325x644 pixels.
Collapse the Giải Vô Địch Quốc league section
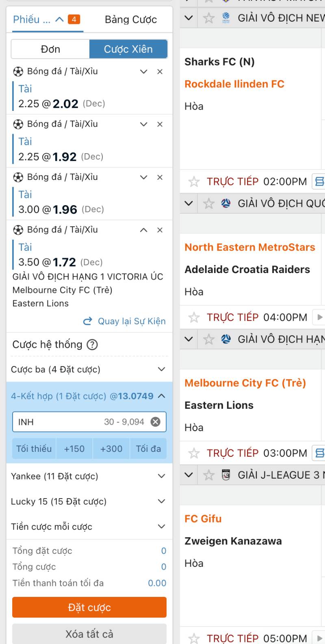point(188,203)
